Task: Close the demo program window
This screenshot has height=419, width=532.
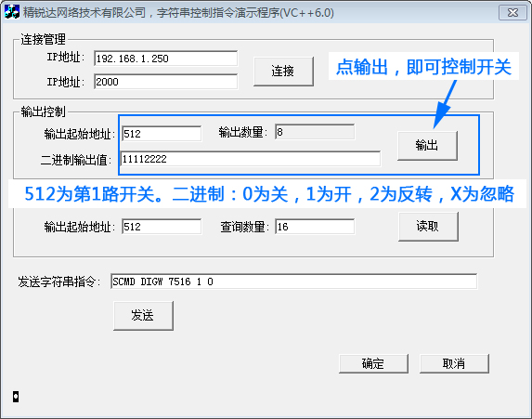Action: [x=513, y=13]
